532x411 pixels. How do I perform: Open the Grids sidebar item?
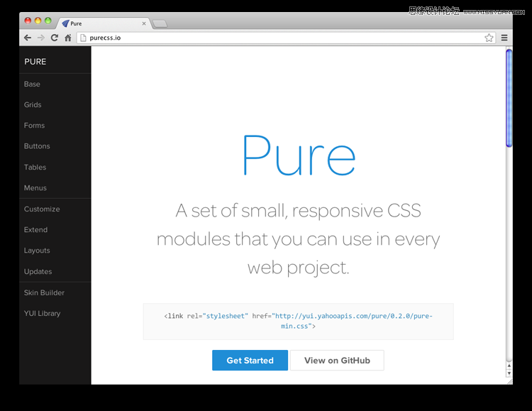click(33, 104)
